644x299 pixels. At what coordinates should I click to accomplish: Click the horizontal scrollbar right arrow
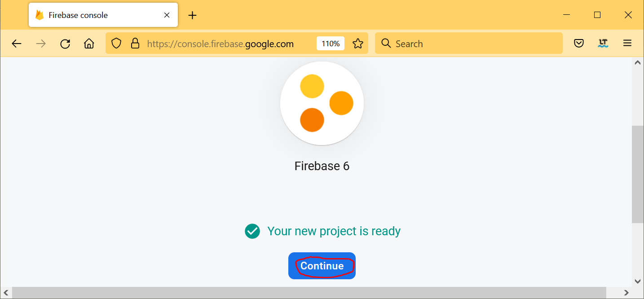(626, 293)
